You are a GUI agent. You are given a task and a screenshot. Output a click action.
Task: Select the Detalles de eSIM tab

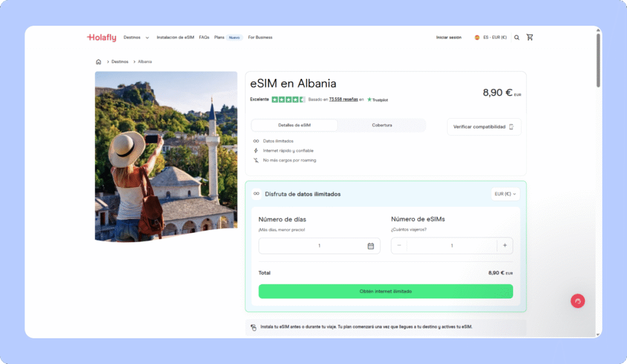coord(295,125)
